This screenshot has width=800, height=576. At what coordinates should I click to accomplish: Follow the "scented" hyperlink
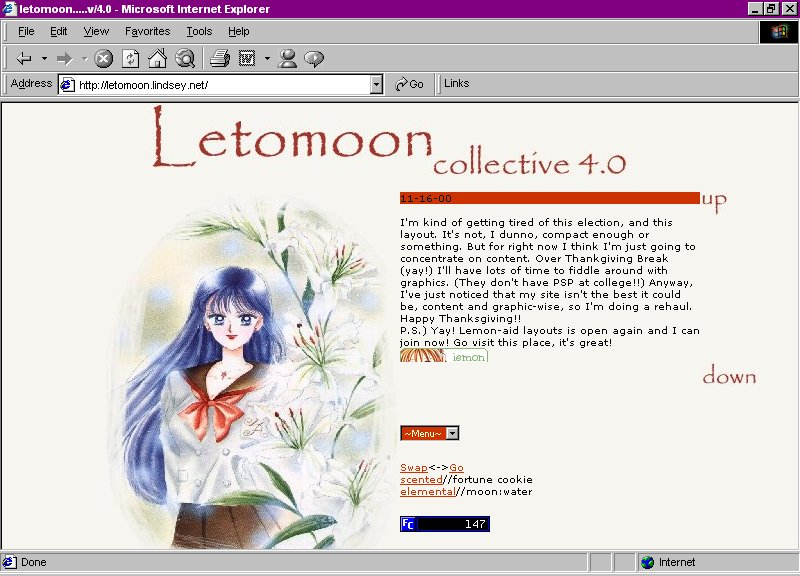pyautogui.click(x=421, y=480)
